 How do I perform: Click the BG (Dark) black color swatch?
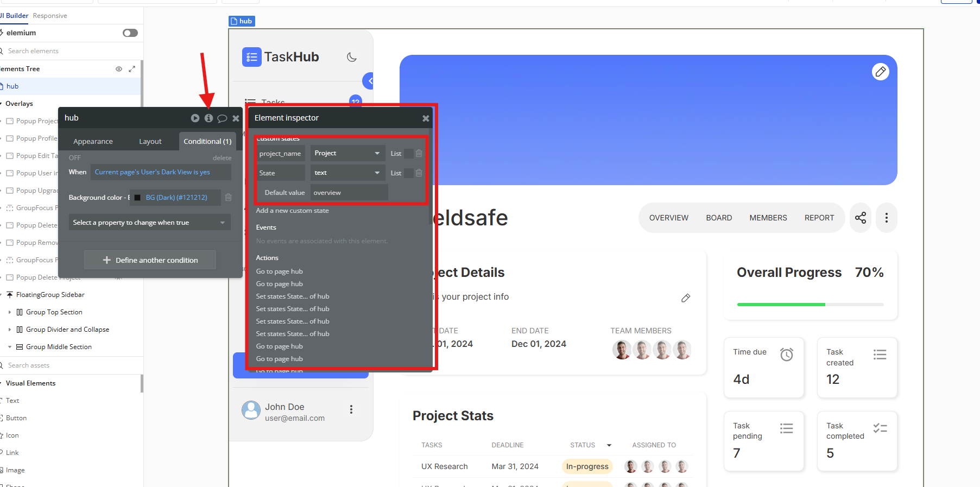(x=137, y=198)
